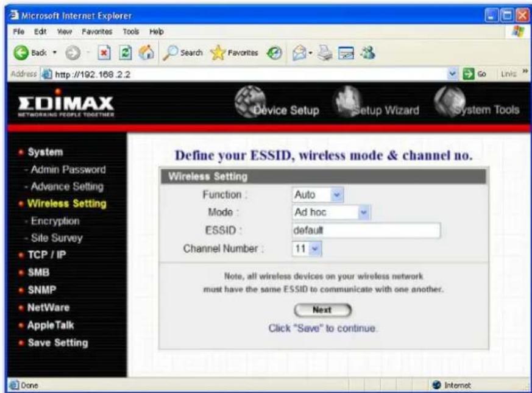Click the Mail envelope icon
This screenshot has width=532, height=393.
pos(299,53)
